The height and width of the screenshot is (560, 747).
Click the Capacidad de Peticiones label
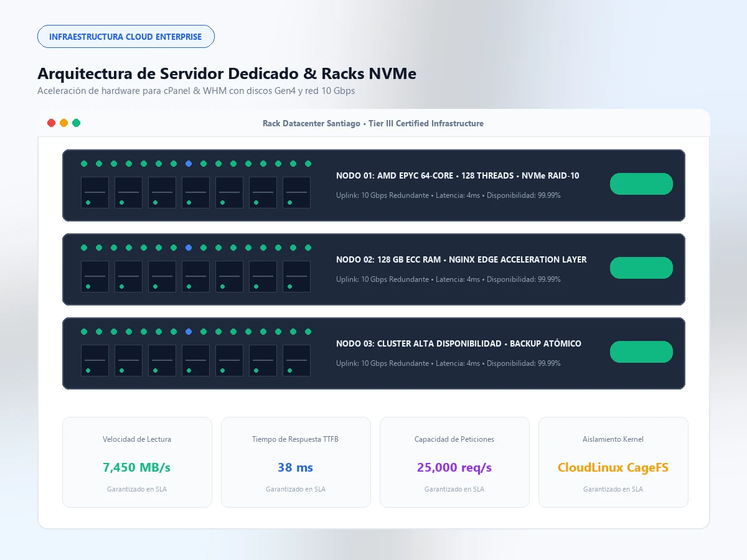point(454,439)
